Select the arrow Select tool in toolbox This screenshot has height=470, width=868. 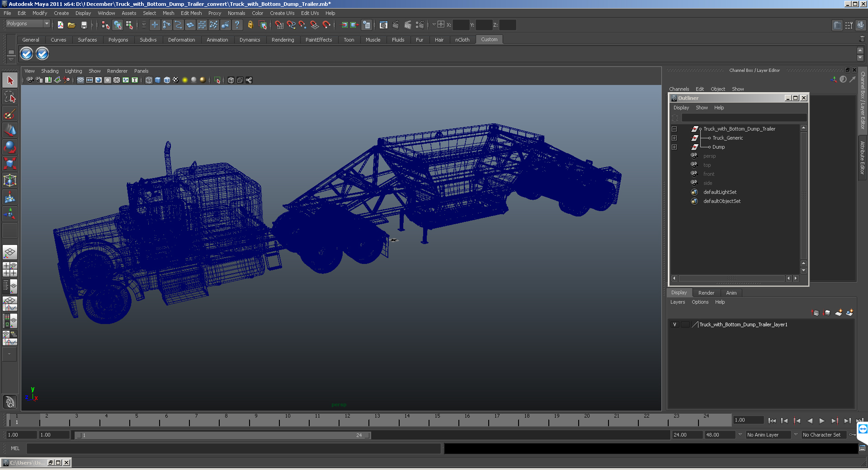click(10, 80)
